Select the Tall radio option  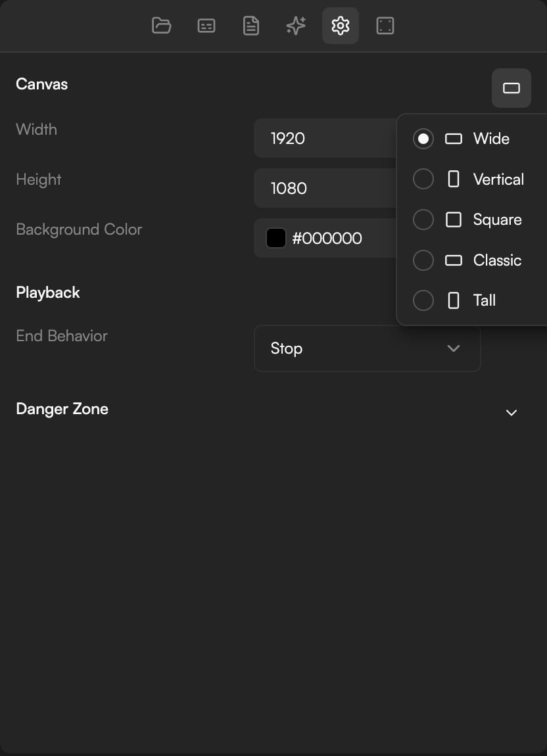pyautogui.click(x=423, y=300)
